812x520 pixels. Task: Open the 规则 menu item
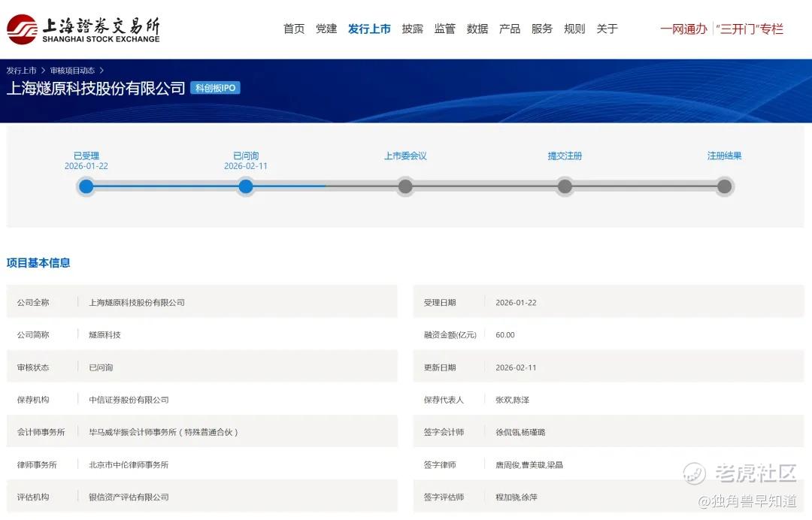point(574,29)
